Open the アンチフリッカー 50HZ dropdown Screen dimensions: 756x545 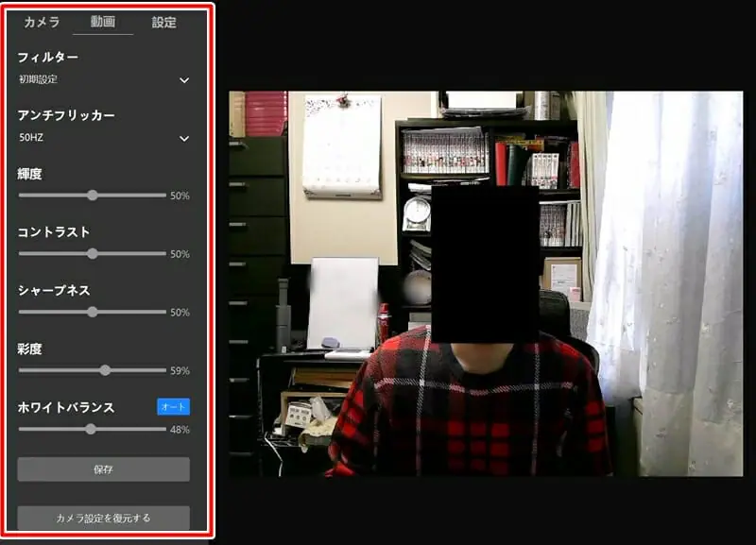[104, 138]
